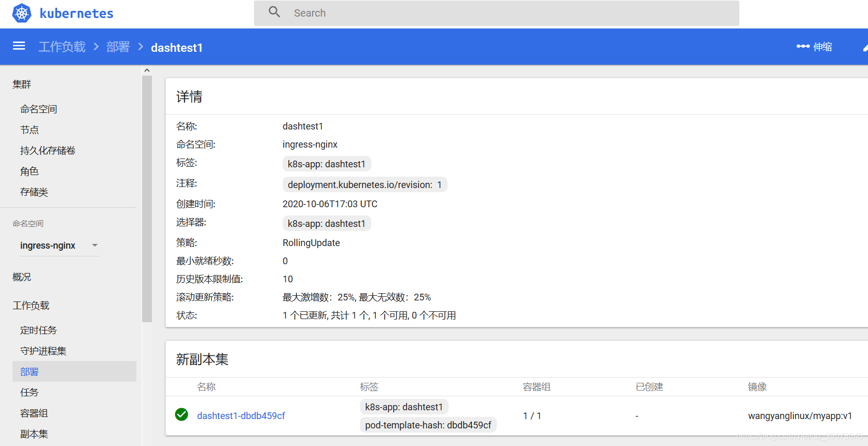The height and width of the screenshot is (446, 868).
Task: Open the ingress-nginx namespace dropdown
Action: point(59,246)
